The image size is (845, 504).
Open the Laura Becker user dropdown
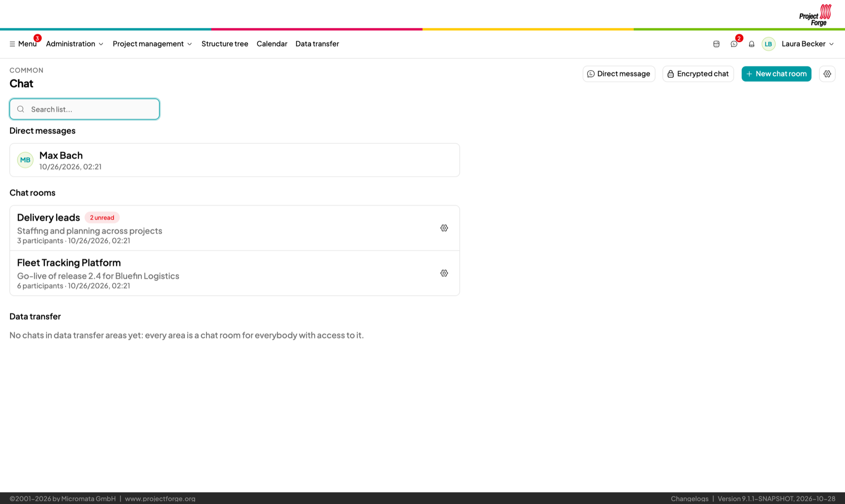808,44
